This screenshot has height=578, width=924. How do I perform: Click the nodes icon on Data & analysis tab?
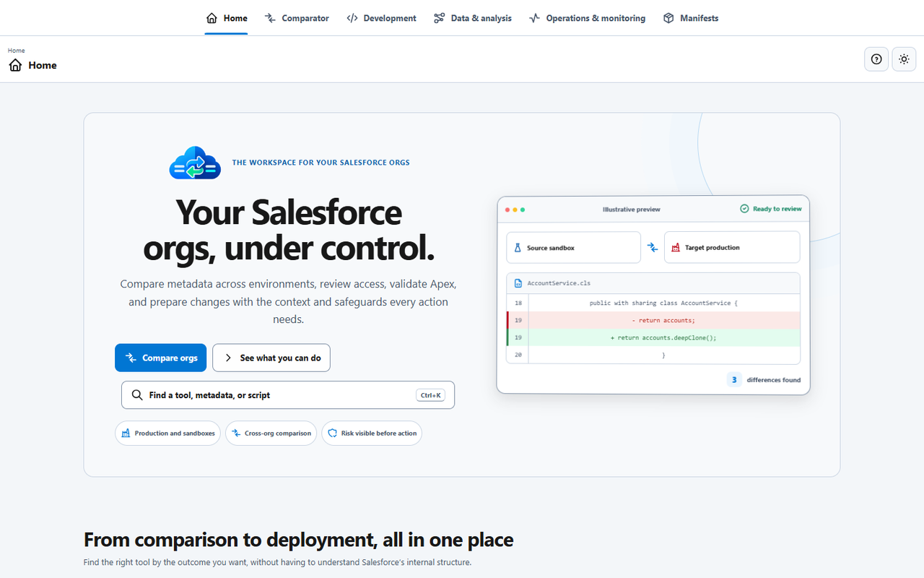440,18
